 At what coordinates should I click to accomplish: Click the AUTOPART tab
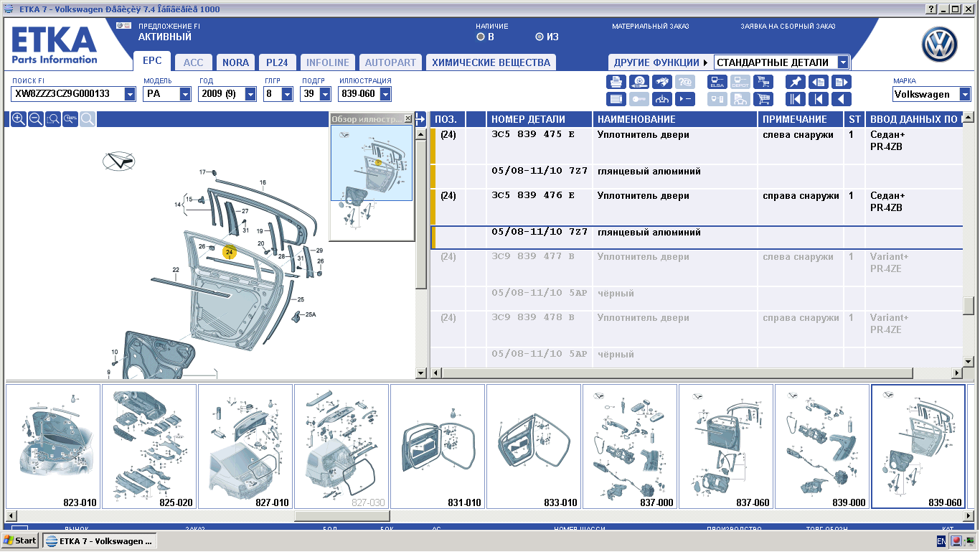coord(390,62)
